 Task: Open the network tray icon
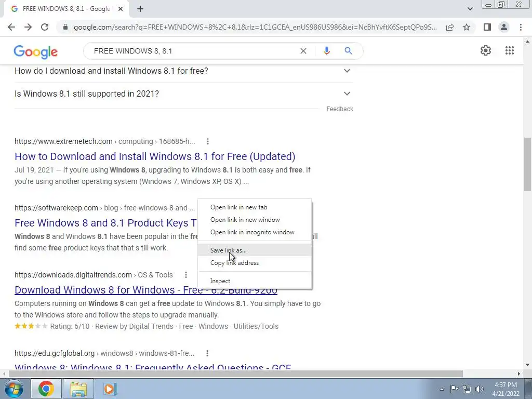tap(467, 389)
